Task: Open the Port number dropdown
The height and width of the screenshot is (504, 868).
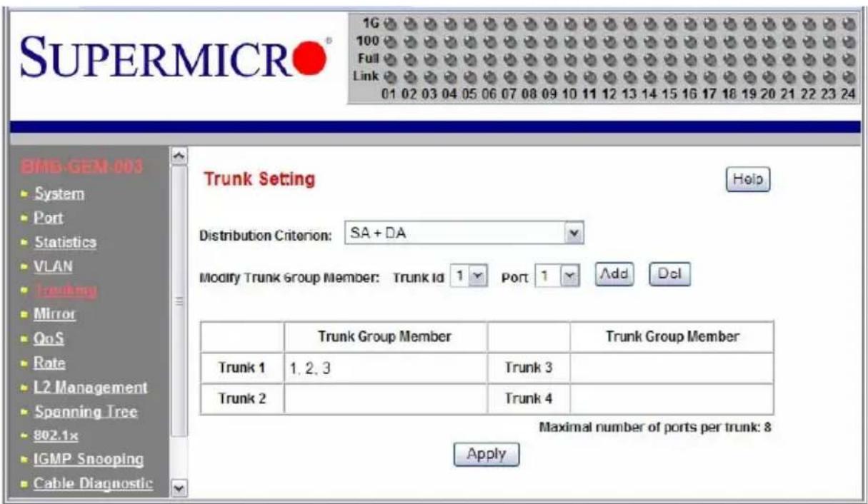Action: click(x=557, y=275)
